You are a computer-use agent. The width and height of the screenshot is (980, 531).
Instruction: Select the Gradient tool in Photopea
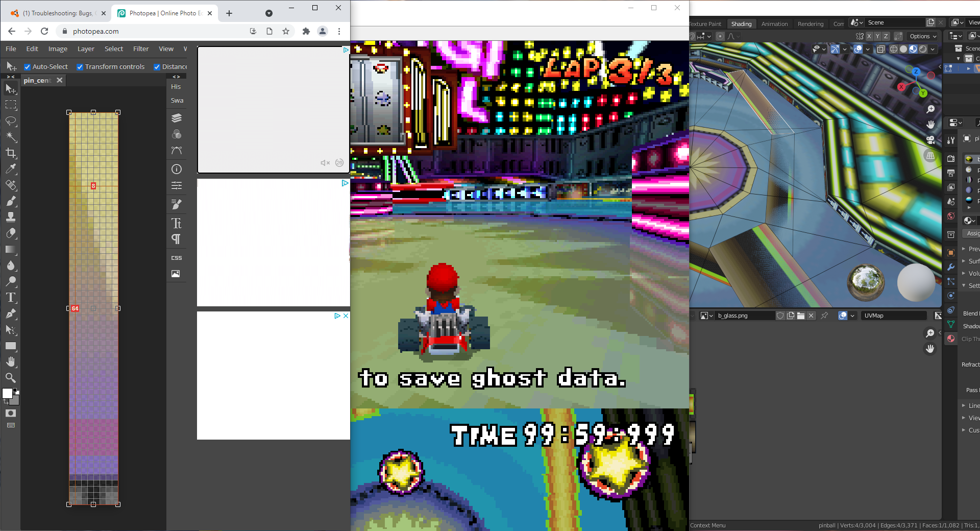(x=11, y=250)
